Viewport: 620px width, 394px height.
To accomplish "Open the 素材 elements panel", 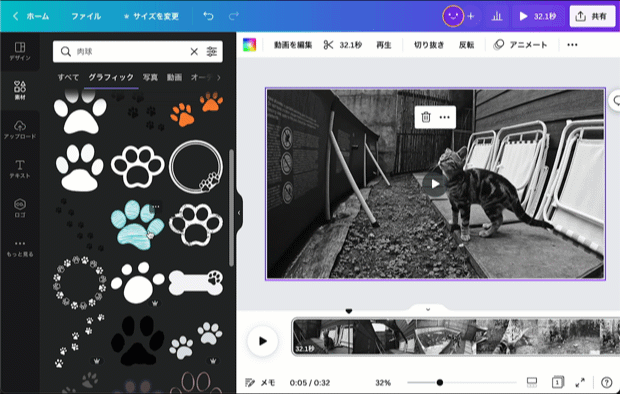I will pyautogui.click(x=20, y=91).
